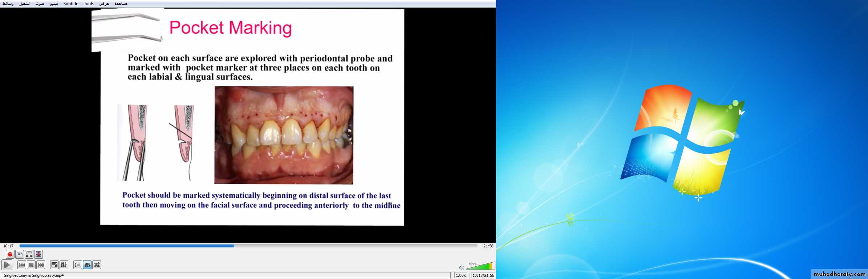Viewport: 868px width, 279px height.
Task: Toggle the loop repeat mode
Action: 87,265
